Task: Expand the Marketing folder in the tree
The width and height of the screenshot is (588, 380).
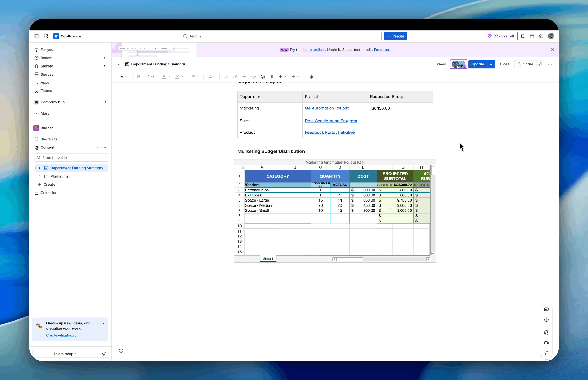Action: click(40, 176)
